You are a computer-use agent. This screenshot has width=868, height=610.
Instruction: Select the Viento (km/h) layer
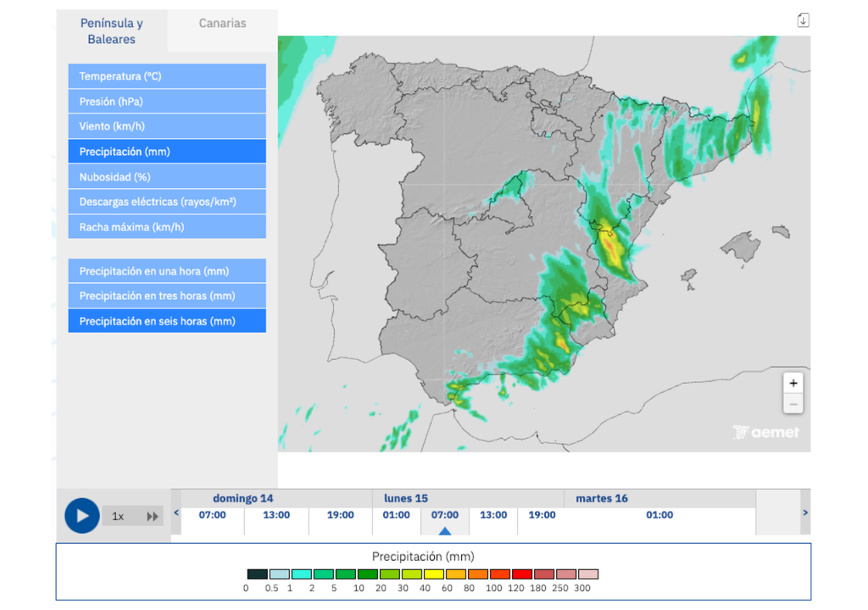167,126
